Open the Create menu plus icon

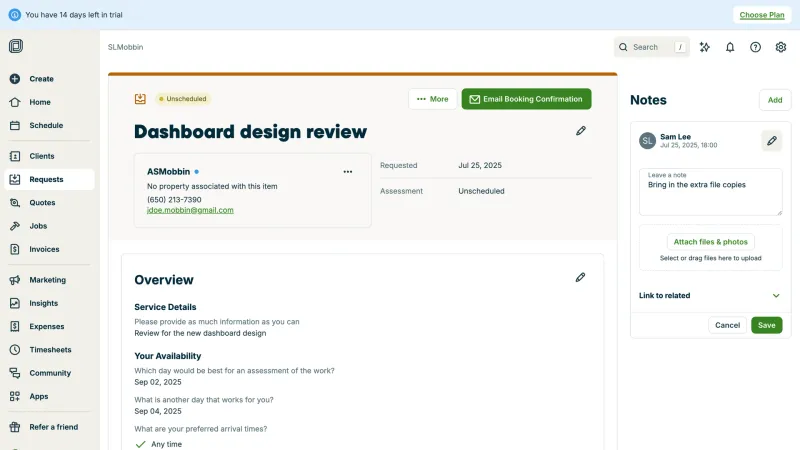click(x=15, y=79)
